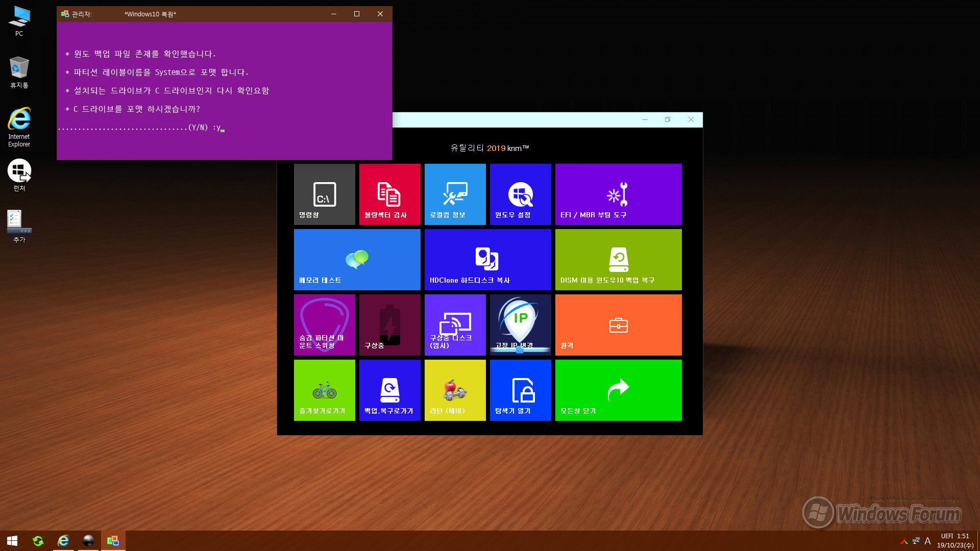980x551 pixels.
Task: Minimize the 유틸리티 2019 window
Action: [x=645, y=119]
